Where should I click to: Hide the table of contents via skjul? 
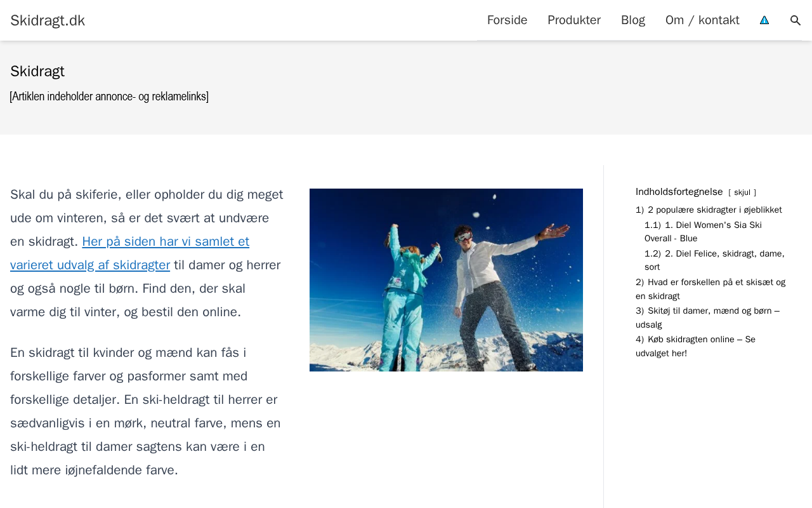tap(742, 192)
